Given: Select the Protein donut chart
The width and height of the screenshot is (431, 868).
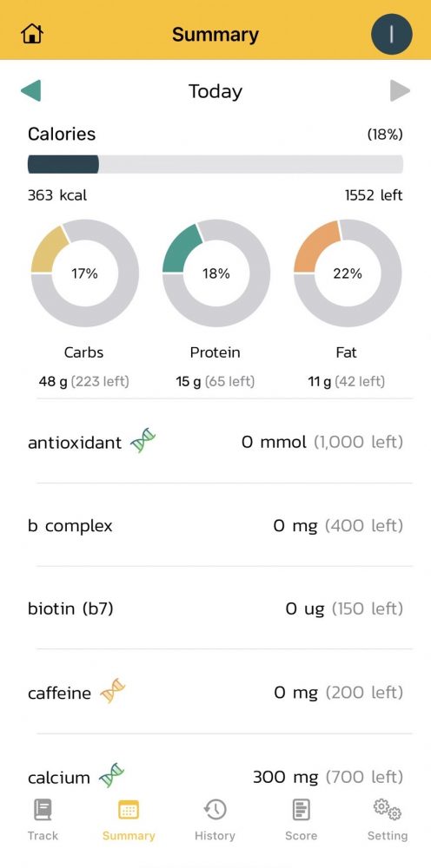Looking at the screenshot, I should point(216,273).
